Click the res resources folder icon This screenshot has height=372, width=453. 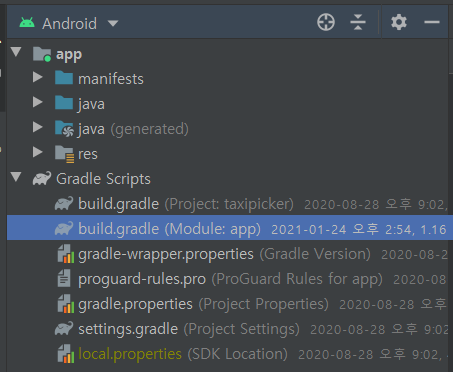coord(64,154)
